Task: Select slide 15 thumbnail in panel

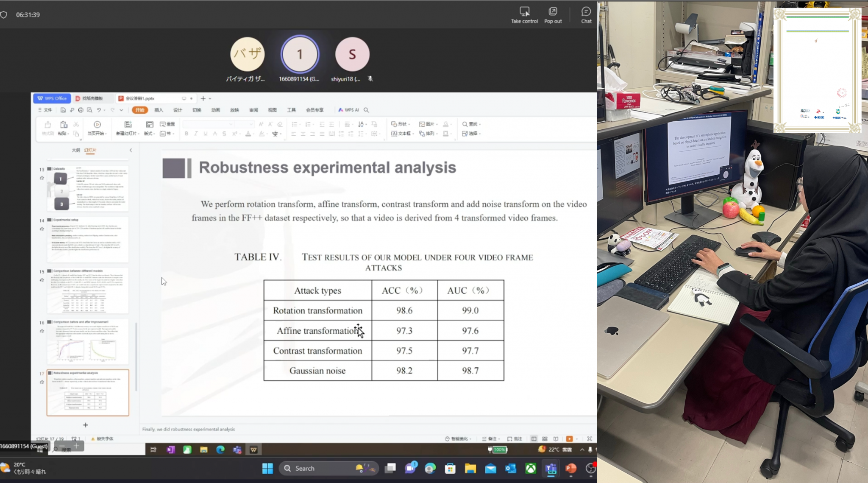Action: point(88,291)
